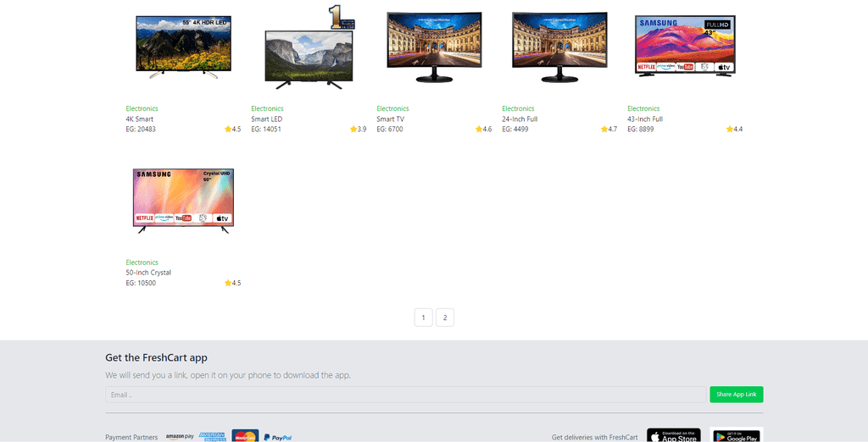Click Electronics category above 43-Inch Full
Viewport: 868px width, 442px height.
(x=644, y=108)
